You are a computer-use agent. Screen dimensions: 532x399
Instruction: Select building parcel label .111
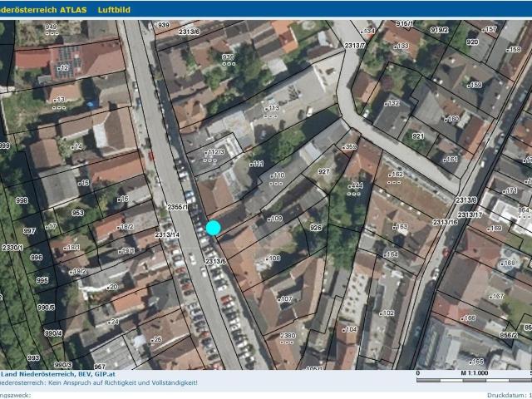click(x=257, y=164)
